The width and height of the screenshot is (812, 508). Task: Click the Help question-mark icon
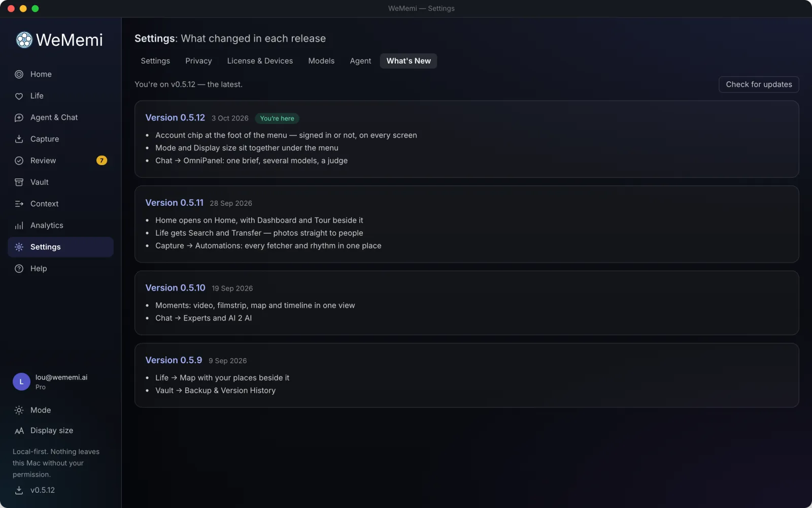pos(19,269)
